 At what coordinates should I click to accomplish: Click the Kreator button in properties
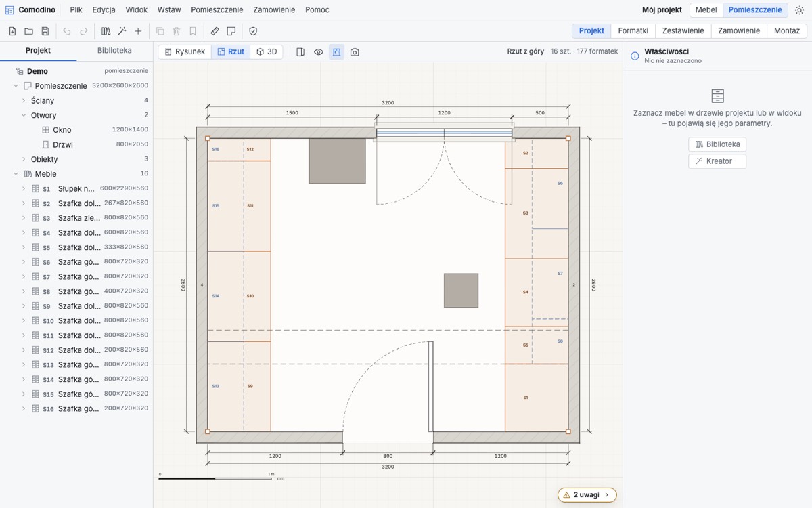point(717,161)
